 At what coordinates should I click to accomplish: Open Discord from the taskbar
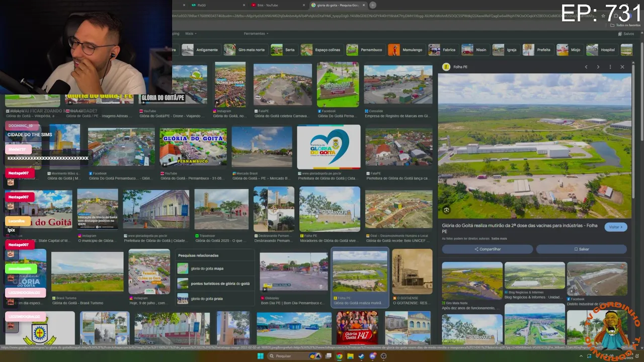click(x=372, y=356)
